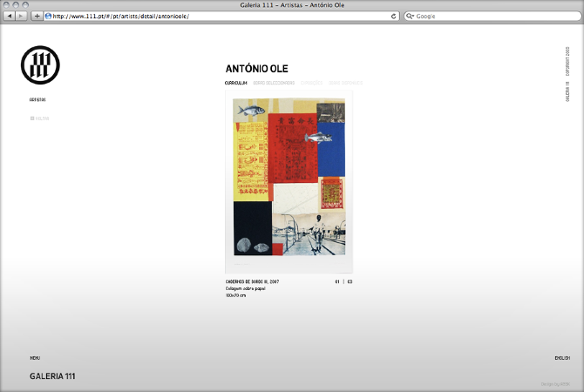Click the Galeria 111 circular logo
584x392 pixels.
(40, 64)
